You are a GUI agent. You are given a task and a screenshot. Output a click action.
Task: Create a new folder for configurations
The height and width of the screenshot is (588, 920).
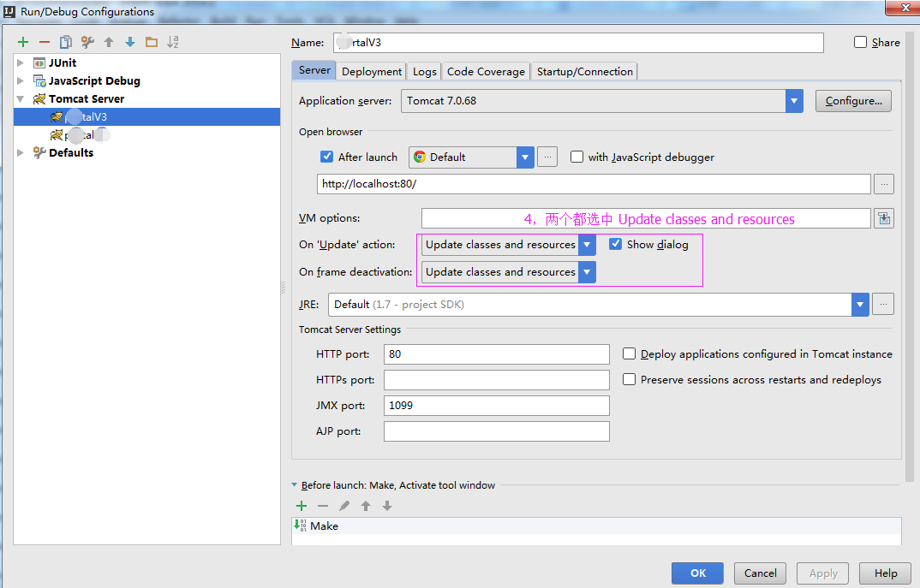point(152,42)
